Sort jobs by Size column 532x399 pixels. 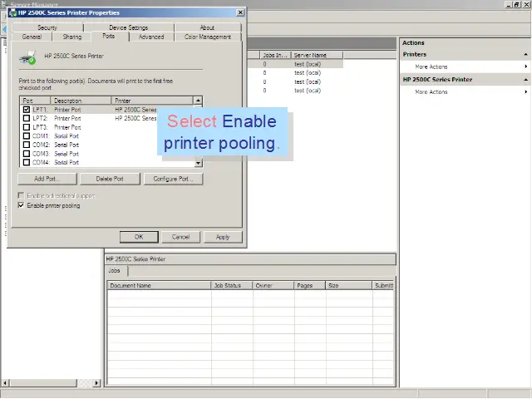(349, 285)
